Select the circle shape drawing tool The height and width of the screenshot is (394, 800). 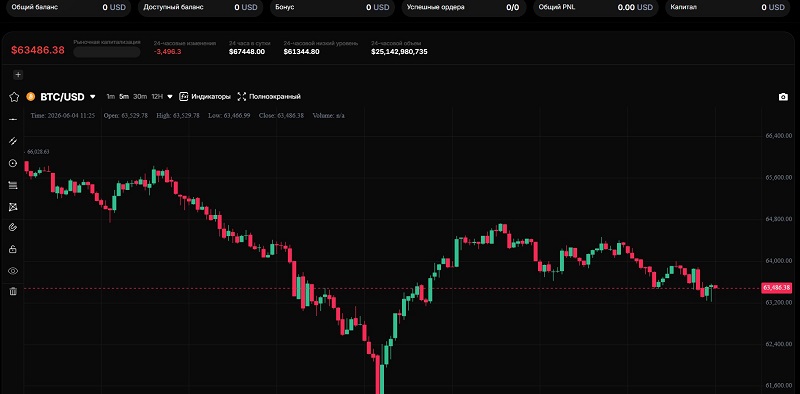point(13,163)
